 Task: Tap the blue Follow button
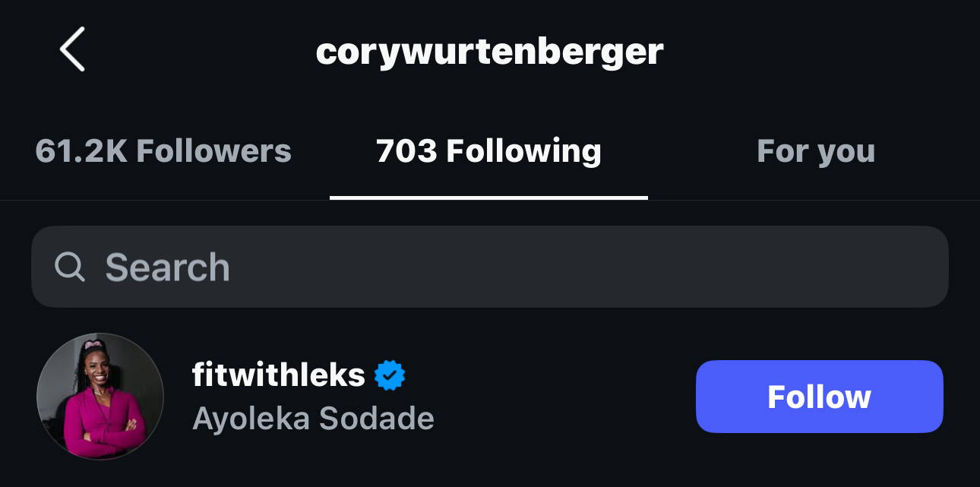pyautogui.click(x=819, y=397)
